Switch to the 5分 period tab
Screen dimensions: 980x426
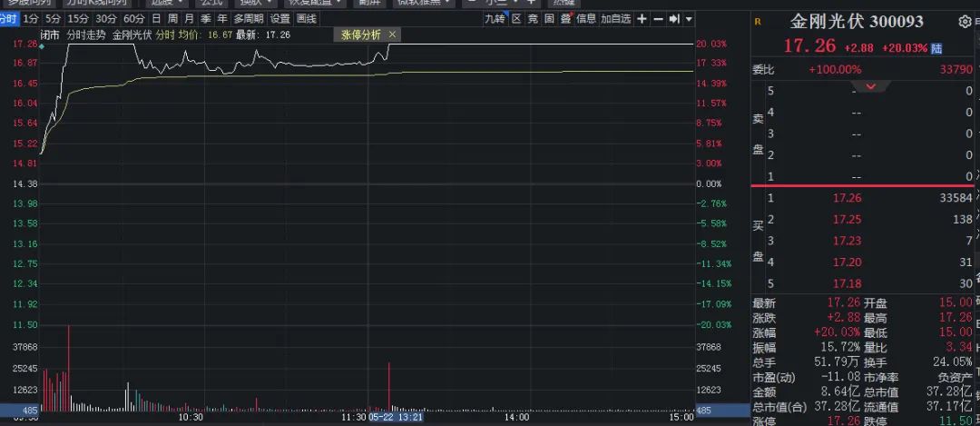tap(54, 18)
